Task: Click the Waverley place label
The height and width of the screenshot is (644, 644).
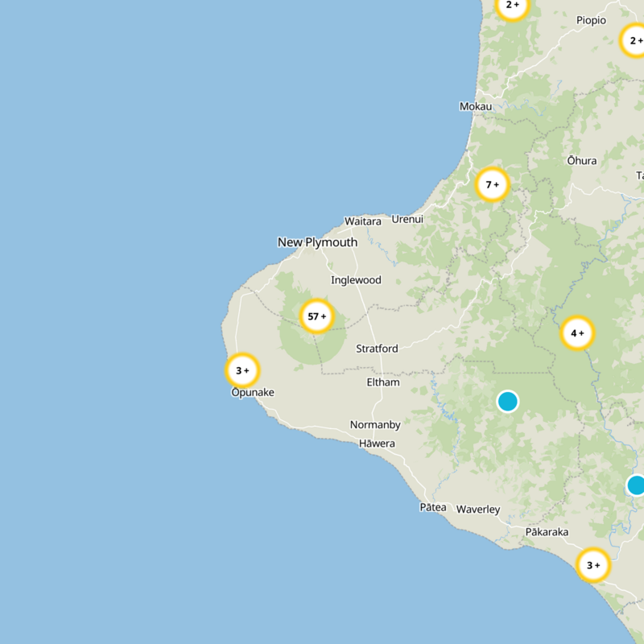Action: [478, 510]
